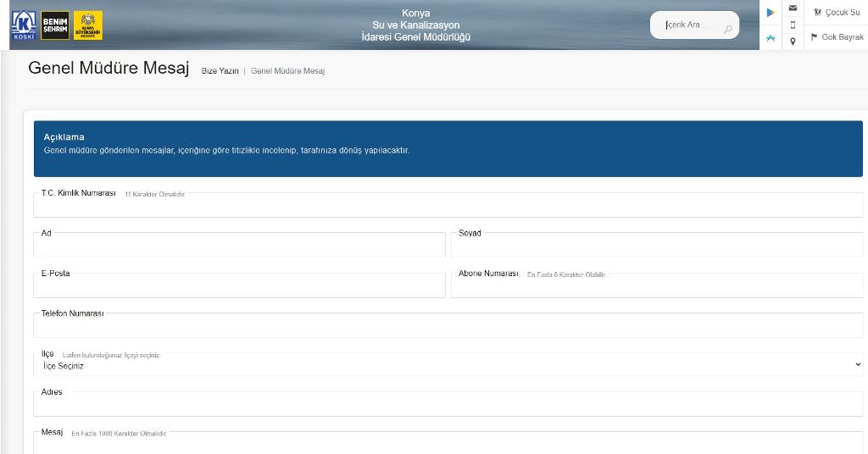Click the T.C. Kimlik Numarası field
This screenshot has width=868, height=454.
[448, 206]
